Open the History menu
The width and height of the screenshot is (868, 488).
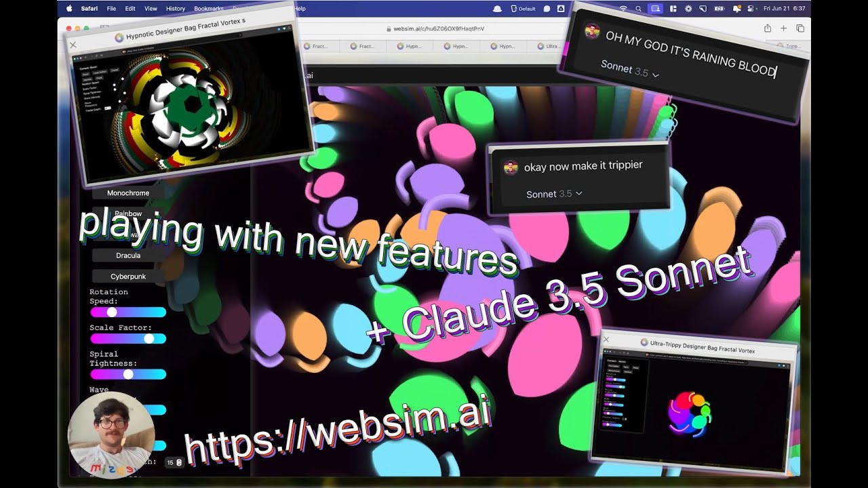[176, 9]
